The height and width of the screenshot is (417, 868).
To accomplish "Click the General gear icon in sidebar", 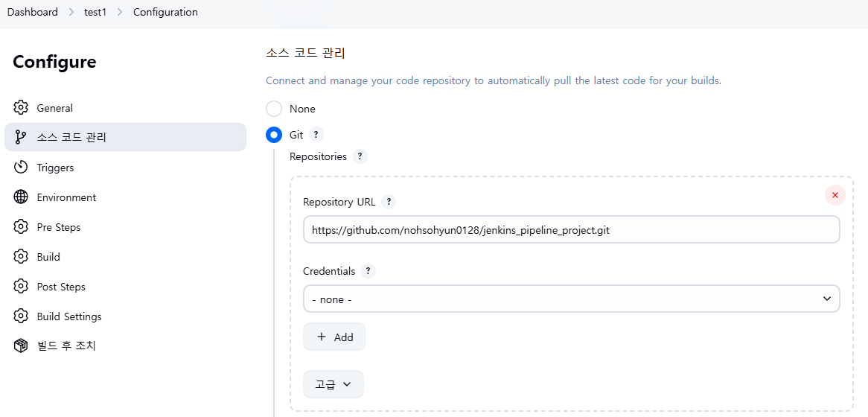I will pyautogui.click(x=21, y=108).
